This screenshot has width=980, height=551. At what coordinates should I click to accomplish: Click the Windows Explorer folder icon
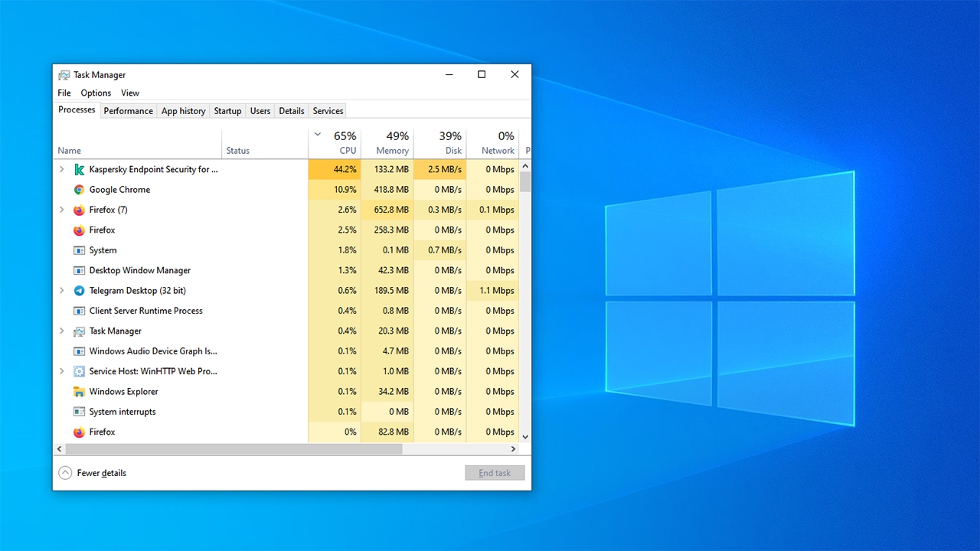[79, 392]
